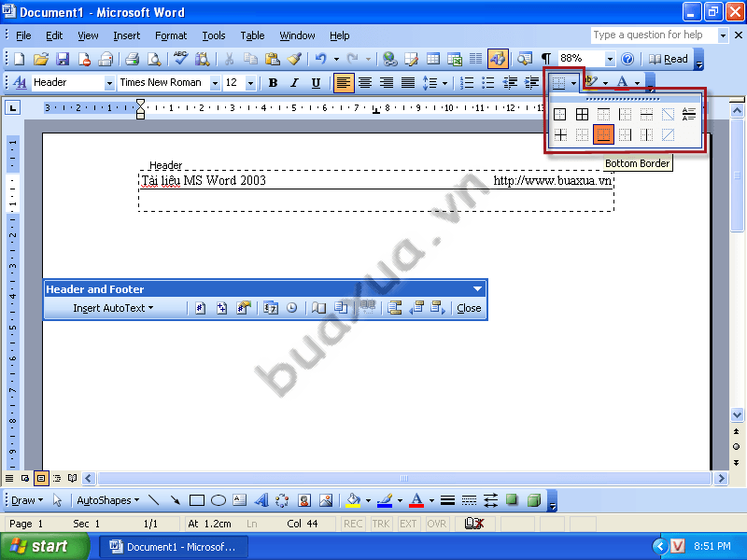The image size is (747, 560).
Task: Expand font size 12 dropdown
Action: (250, 83)
